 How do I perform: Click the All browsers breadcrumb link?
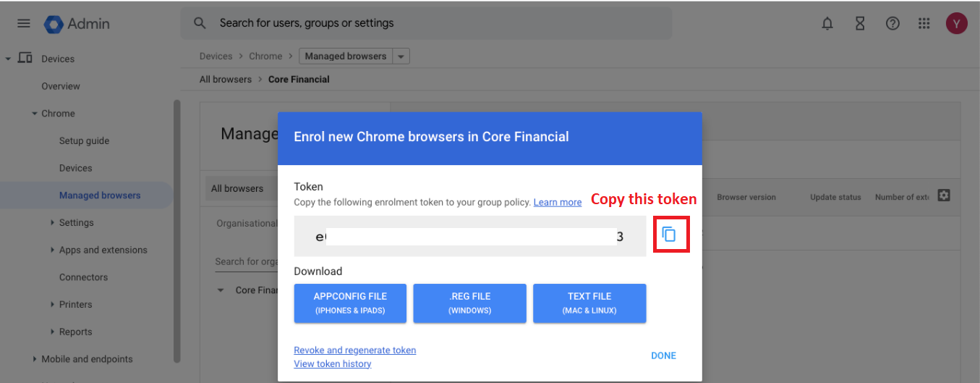pos(226,80)
